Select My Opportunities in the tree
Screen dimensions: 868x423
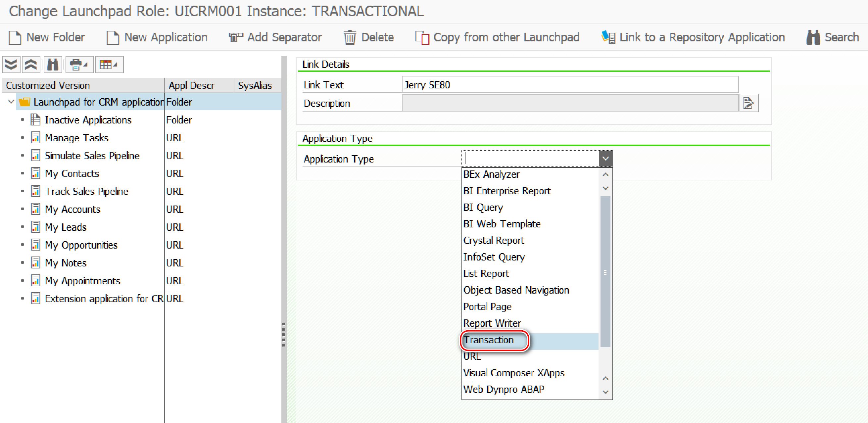click(81, 245)
